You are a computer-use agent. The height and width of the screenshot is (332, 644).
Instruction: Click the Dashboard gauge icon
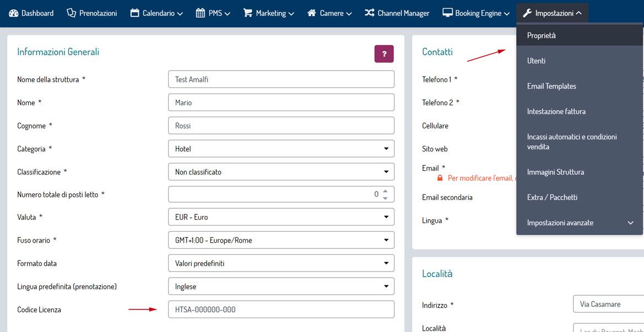point(14,13)
